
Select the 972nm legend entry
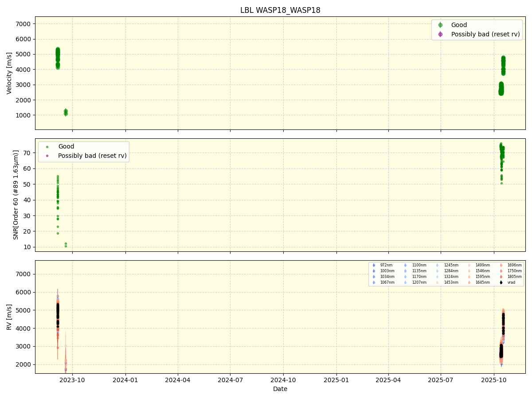(x=386, y=265)
